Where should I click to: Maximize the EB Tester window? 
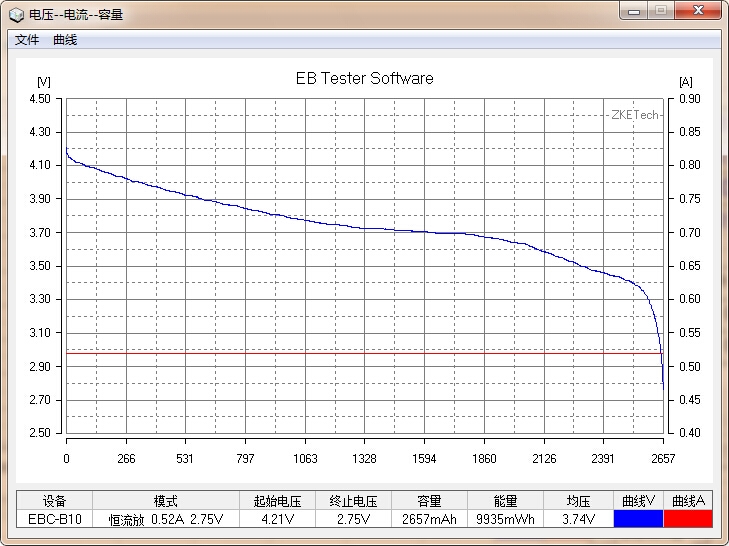pyautogui.click(x=660, y=11)
